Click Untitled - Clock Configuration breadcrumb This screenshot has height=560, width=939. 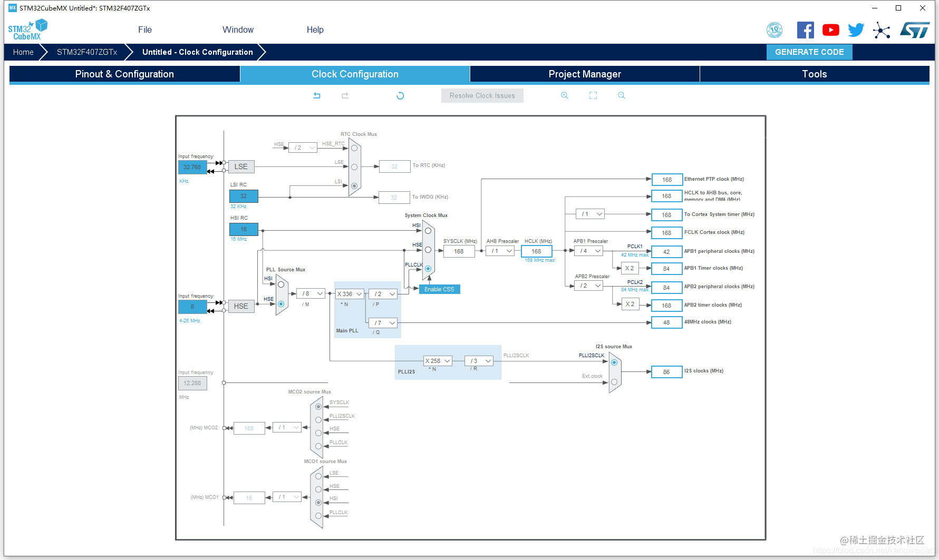click(198, 52)
